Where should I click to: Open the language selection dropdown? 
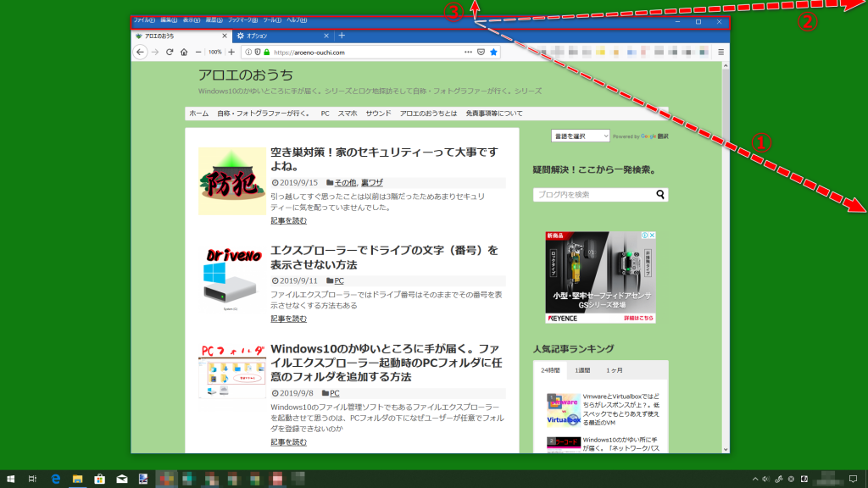point(580,136)
